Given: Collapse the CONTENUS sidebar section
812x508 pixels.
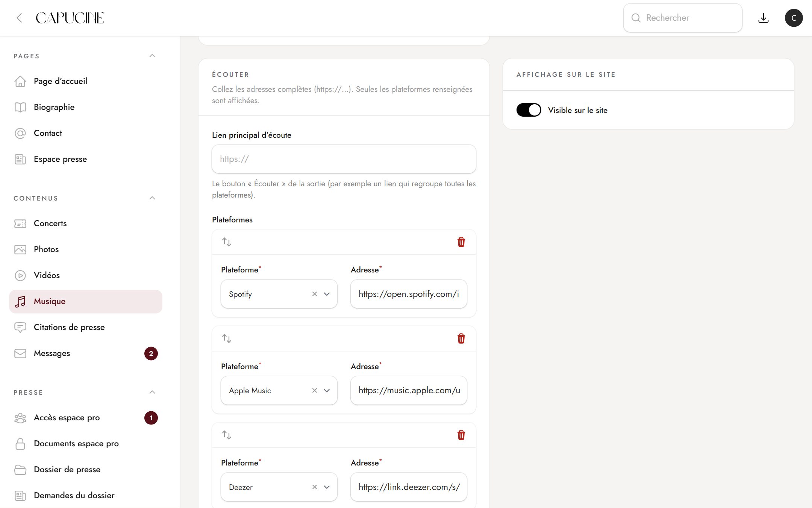Looking at the screenshot, I should coord(152,198).
